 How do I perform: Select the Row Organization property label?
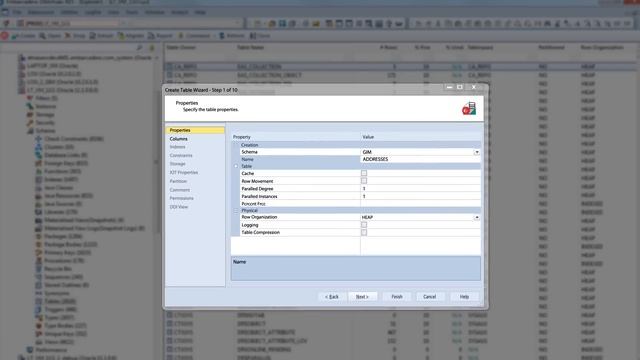[259, 217]
